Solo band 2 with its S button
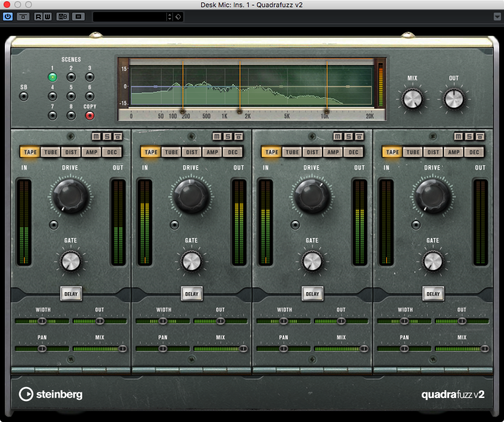 point(228,136)
